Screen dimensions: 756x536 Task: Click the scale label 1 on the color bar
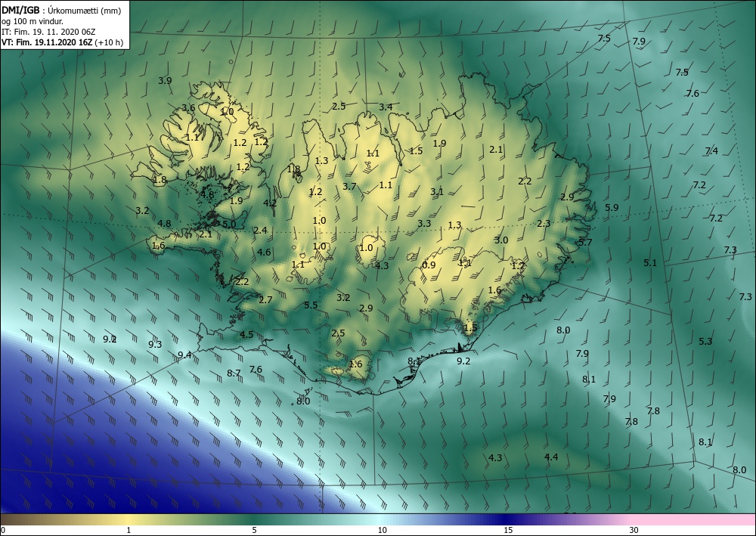(x=129, y=530)
